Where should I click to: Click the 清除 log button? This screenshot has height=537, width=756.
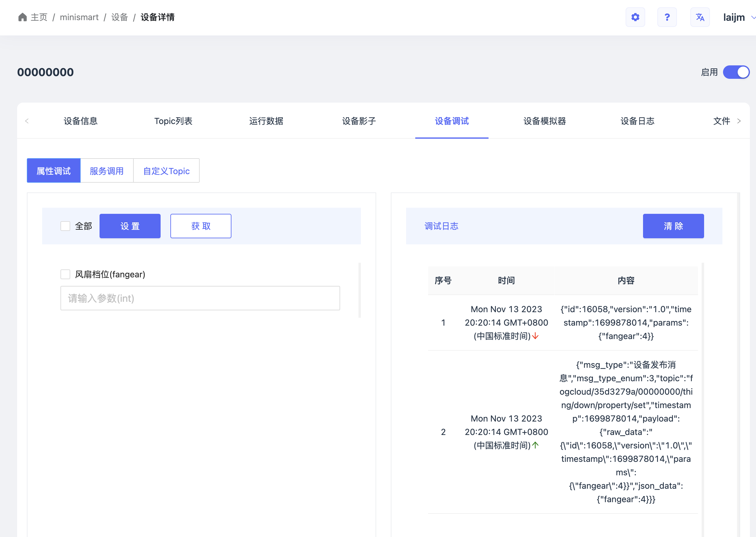(x=673, y=226)
